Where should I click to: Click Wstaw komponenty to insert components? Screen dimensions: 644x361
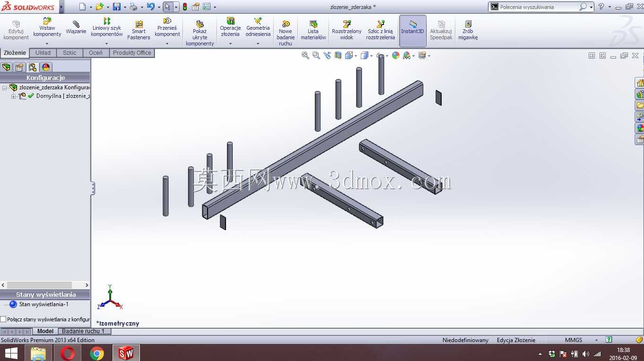coord(47,27)
